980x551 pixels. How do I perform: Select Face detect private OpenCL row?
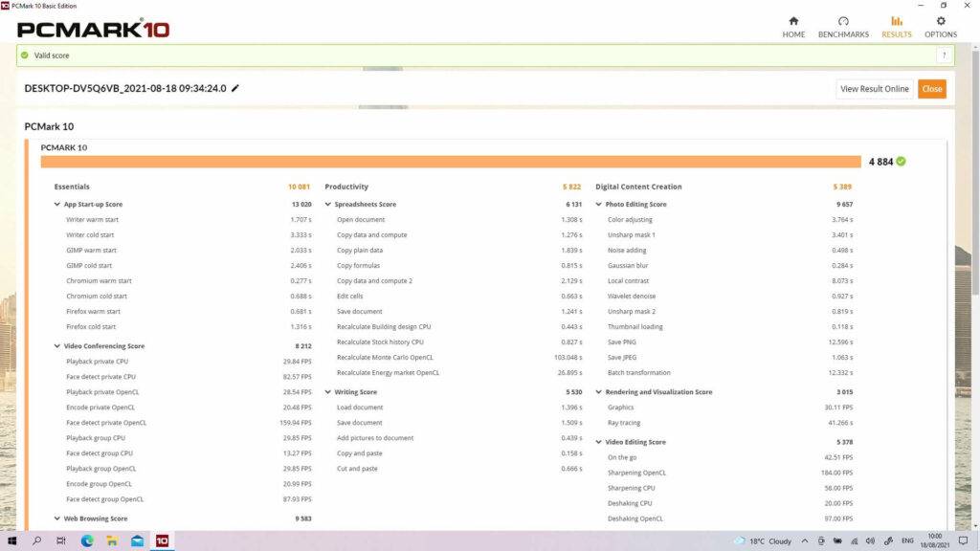click(189, 423)
